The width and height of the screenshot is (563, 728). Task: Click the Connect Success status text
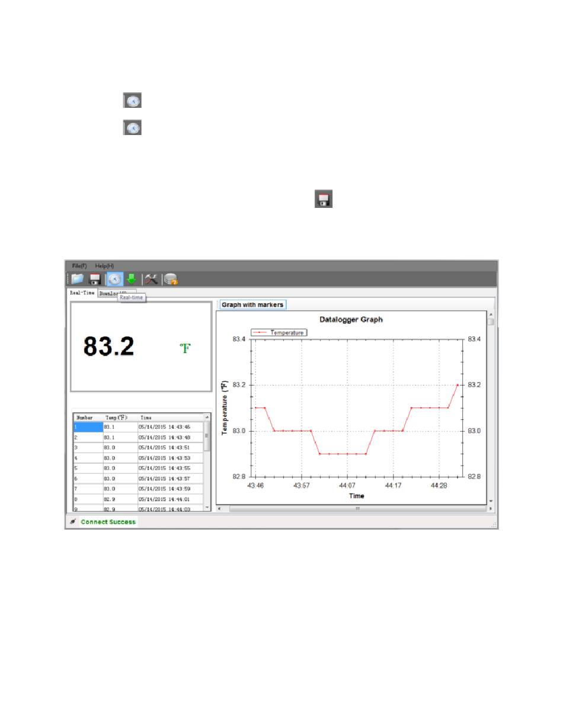coord(108,522)
